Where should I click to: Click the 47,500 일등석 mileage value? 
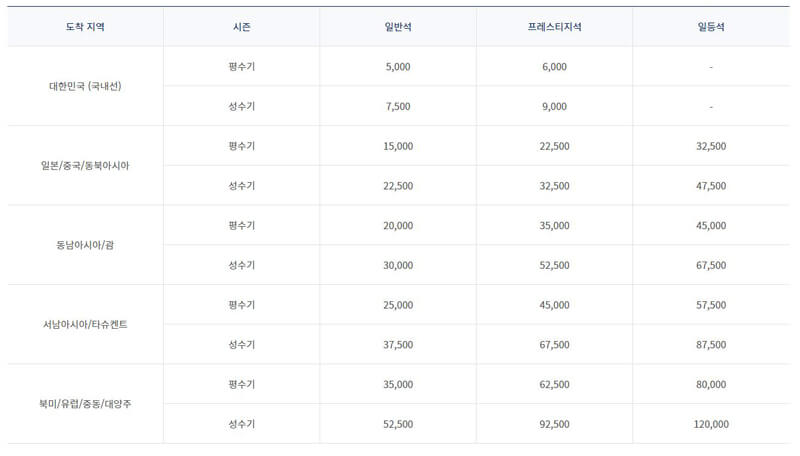click(x=711, y=186)
